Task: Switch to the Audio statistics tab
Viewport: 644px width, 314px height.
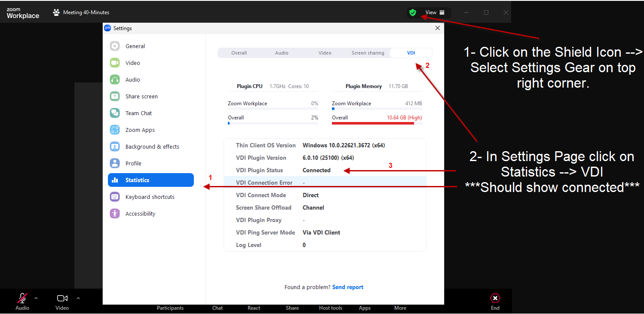Action: click(x=282, y=53)
